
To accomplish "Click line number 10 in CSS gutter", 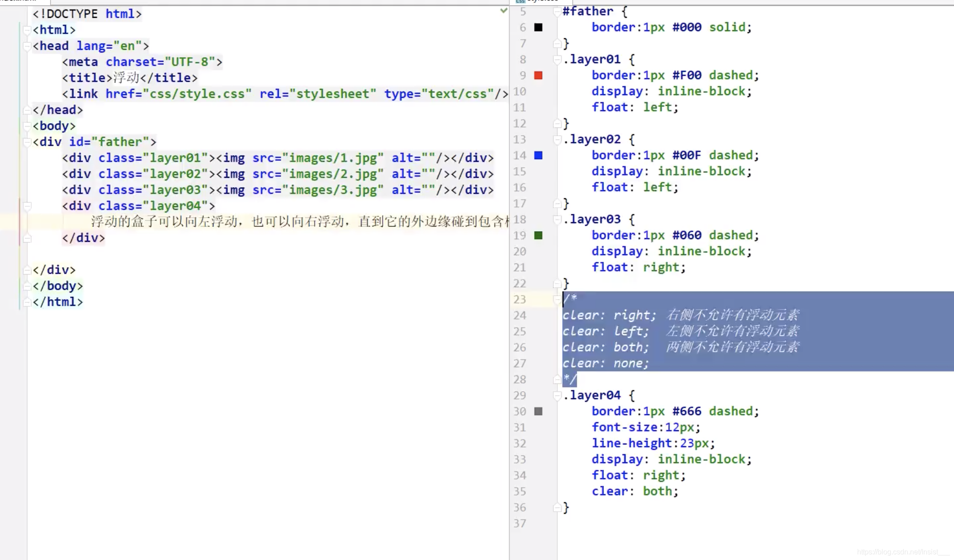I will click(x=519, y=92).
